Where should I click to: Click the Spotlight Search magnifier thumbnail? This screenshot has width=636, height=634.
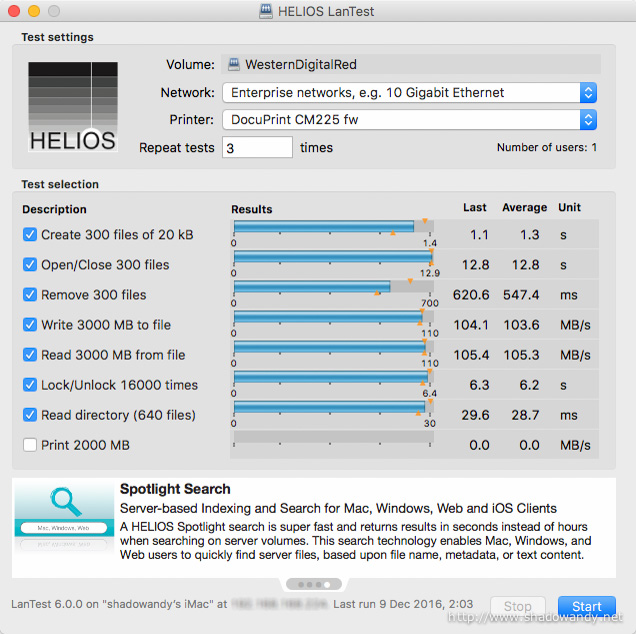click(x=64, y=516)
